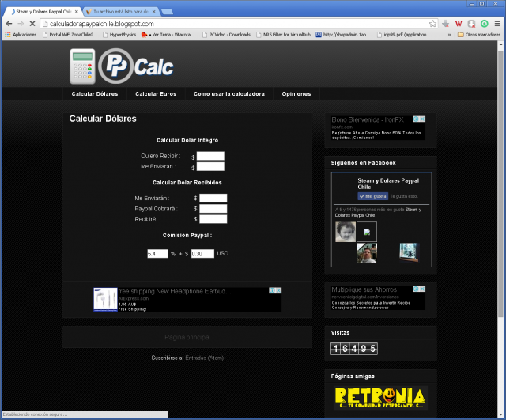This screenshot has height=420, width=506.
Task: Close the IronFX ad using its X icon
Action: pos(422,119)
